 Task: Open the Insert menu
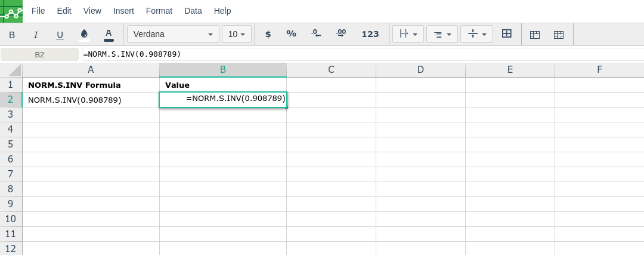(x=123, y=11)
